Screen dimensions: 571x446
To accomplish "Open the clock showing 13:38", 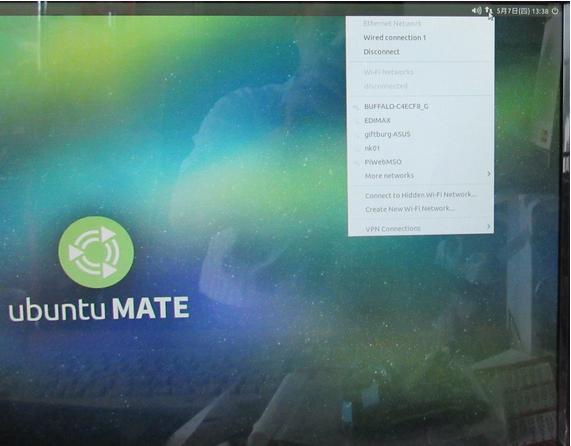I will 522,11.
